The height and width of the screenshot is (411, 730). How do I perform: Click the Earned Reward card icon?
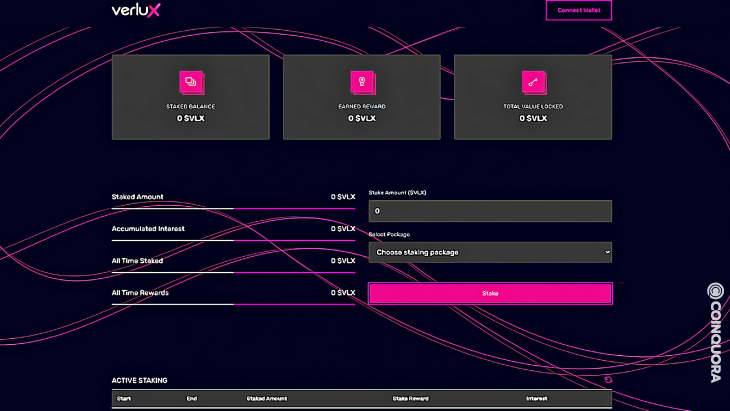coord(363,82)
